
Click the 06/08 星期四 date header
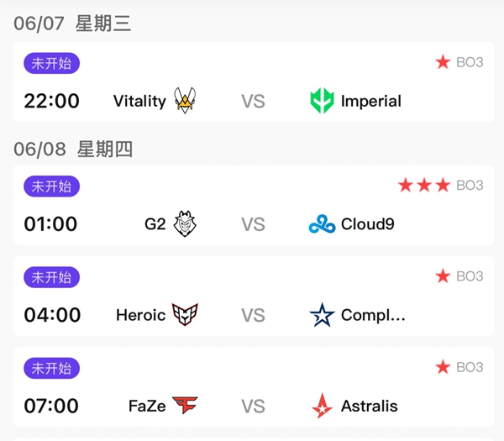point(73,150)
